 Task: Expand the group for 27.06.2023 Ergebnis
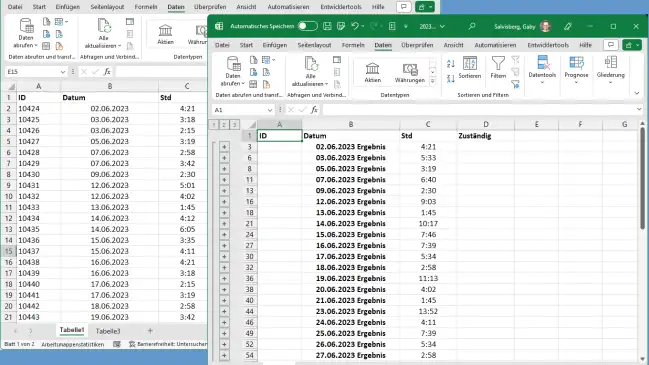point(224,355)
